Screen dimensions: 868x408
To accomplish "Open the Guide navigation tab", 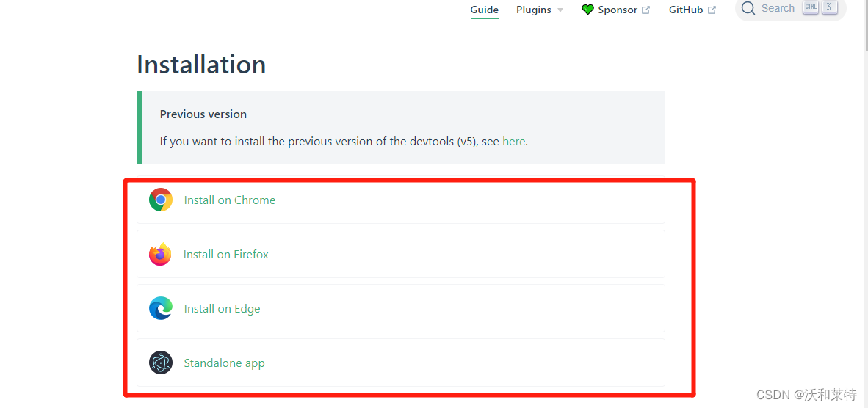I will (x=485, y=10).
